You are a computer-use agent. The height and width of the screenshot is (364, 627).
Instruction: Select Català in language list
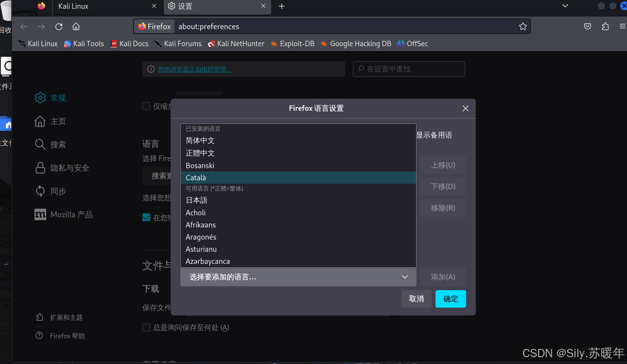(298, 178)
